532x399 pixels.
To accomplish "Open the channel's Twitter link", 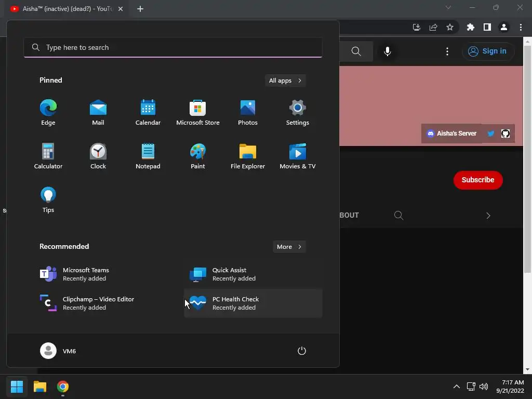I will 490,134.
